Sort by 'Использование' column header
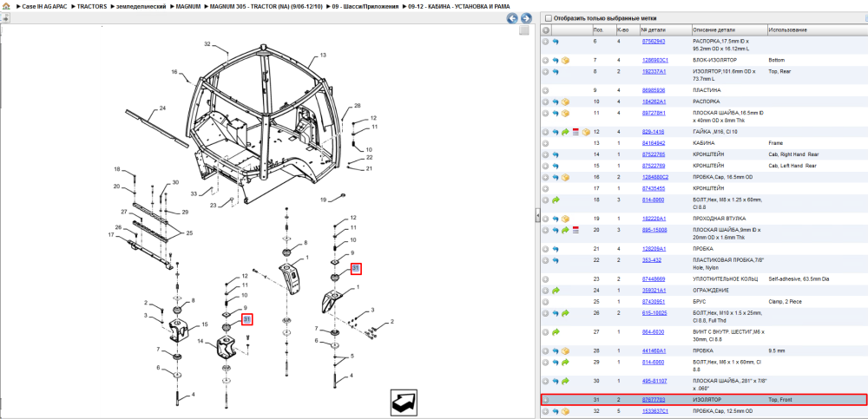The width and height of the screenshot is (868, 419). [817, 29]
